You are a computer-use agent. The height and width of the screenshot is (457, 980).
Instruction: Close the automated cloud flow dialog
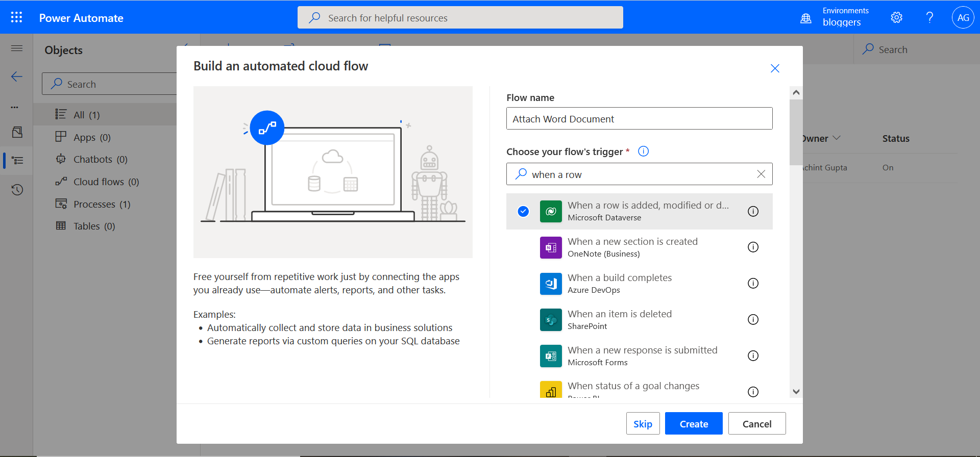click(x=775, y=68)
